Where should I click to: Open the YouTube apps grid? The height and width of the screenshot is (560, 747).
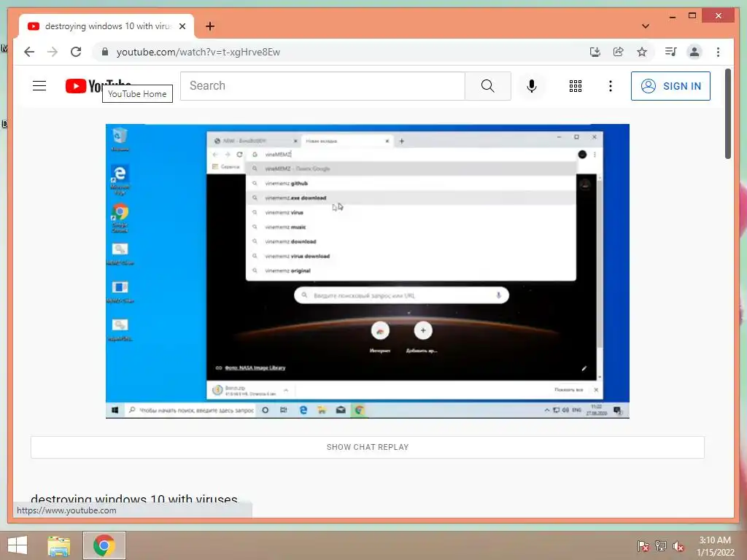[x=576, y=86]
